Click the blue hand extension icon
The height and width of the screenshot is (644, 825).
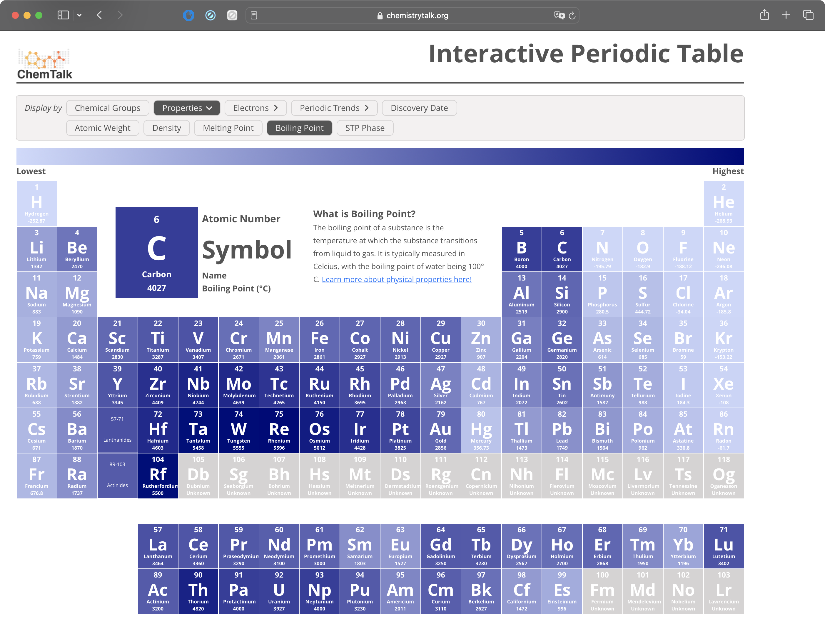point(188,15)
